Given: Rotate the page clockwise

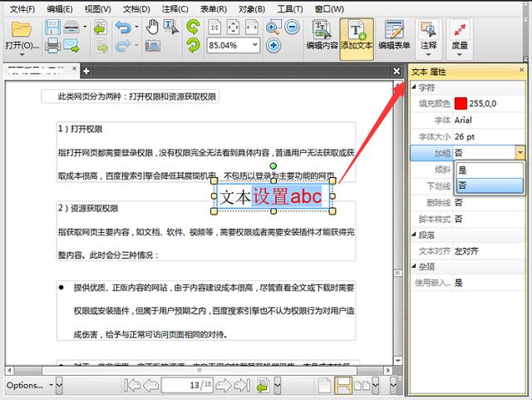Looking at the screenshot, I should (x=193, y=46).
